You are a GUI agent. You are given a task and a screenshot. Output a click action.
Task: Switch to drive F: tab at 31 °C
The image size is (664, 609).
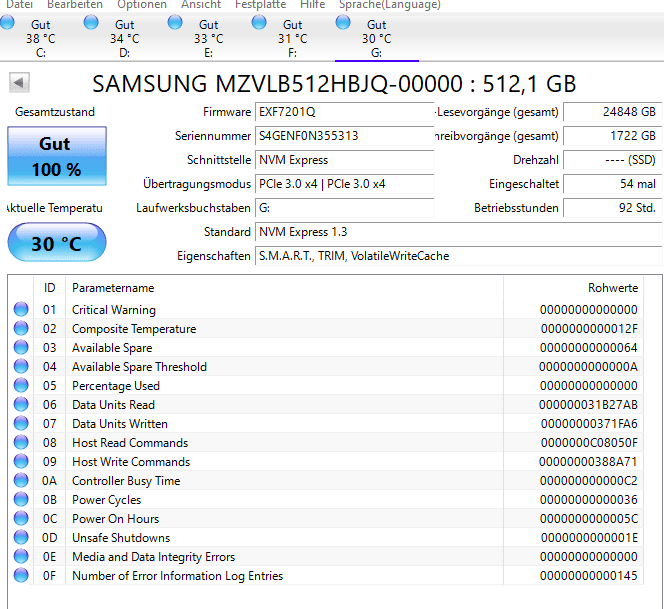coord(292,39)
